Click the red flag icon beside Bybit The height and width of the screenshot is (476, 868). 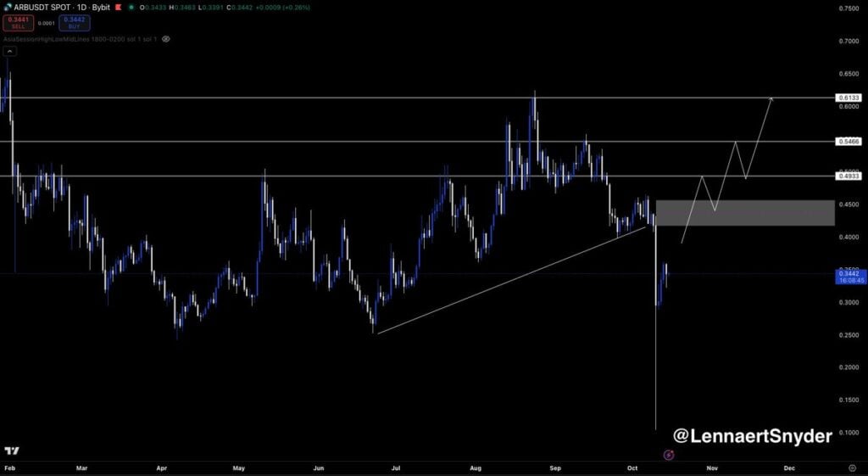click(x=119, y=8)
